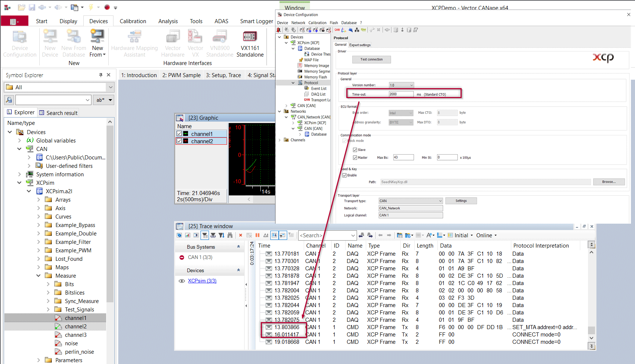Toggle the Master communication mode checkbox
This screenshot has height=364, width=635.
tap(355, 158)
